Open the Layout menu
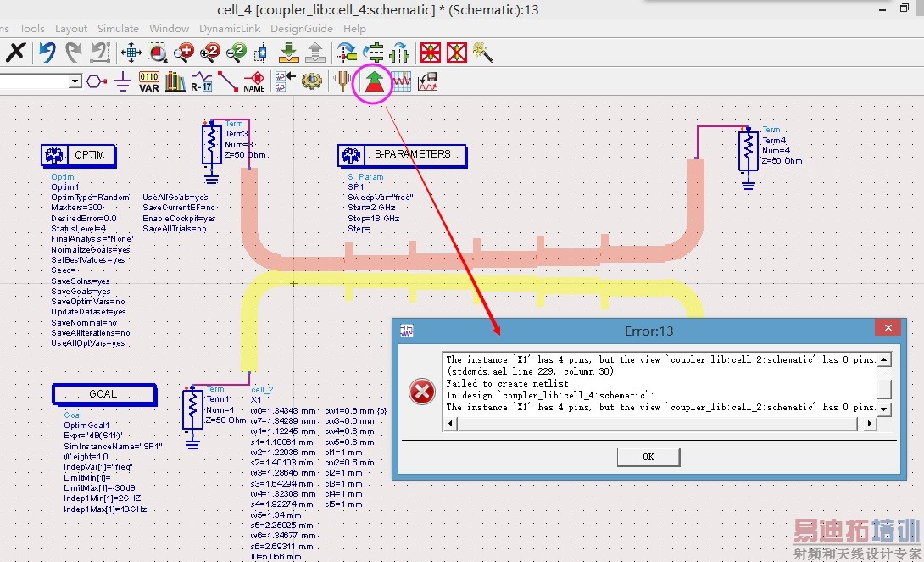The width and height of the screenshot is (924, 562). 70,28
